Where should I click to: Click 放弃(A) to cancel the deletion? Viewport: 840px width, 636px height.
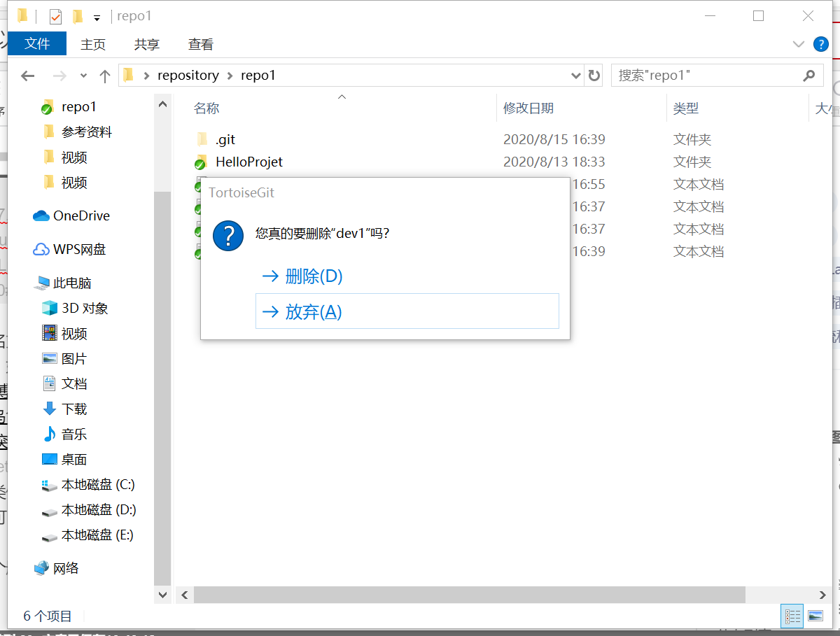[313, 312]
